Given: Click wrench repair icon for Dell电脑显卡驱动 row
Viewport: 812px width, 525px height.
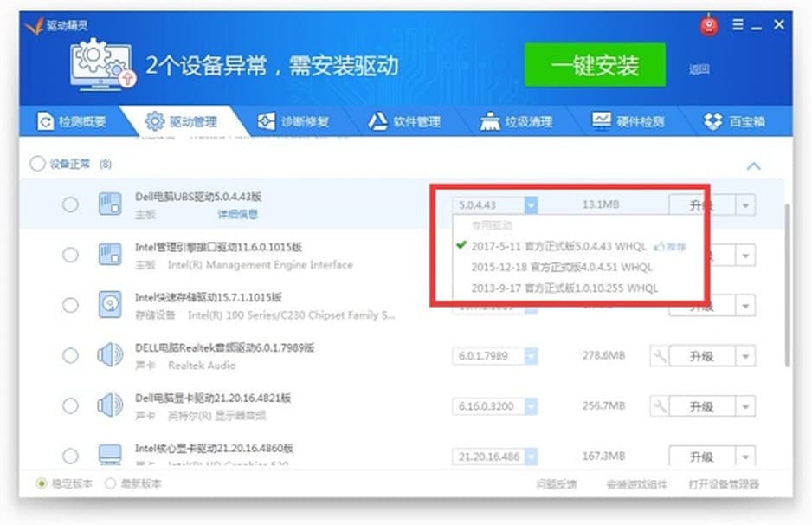Looking at the screenshot, I should 660,406.
